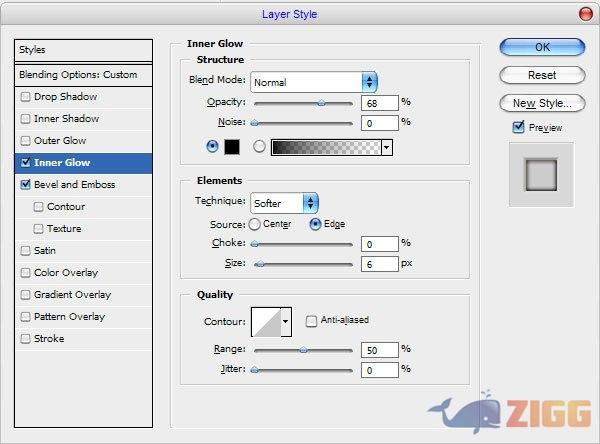This screenshot has width=600, height=444.
Task: Click the black glow color swatch
Action: 231,147
